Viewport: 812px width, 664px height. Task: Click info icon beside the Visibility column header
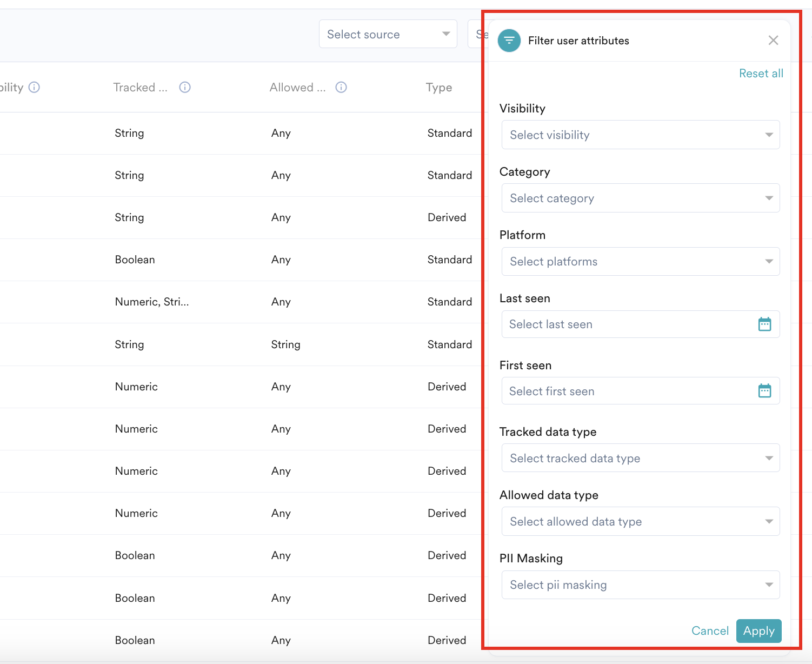tap(34, 88)
